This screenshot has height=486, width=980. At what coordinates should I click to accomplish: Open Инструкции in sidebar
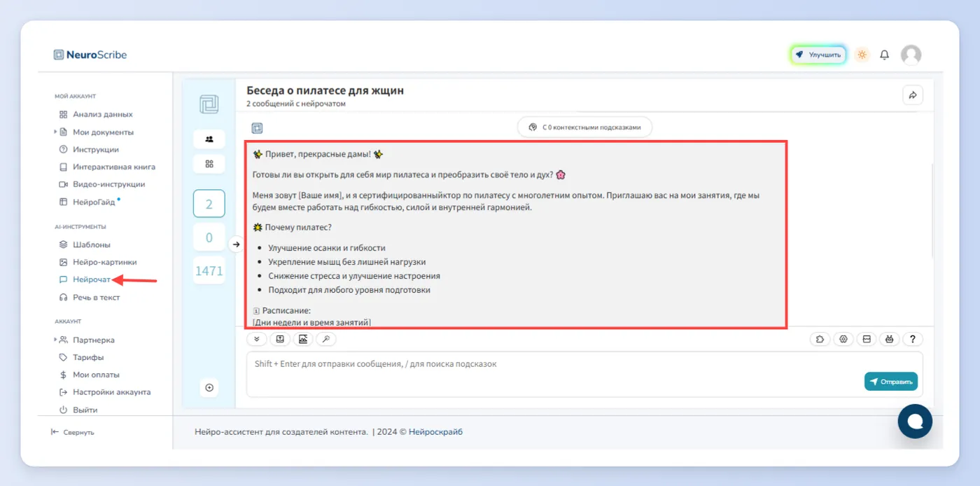(89, 149)
